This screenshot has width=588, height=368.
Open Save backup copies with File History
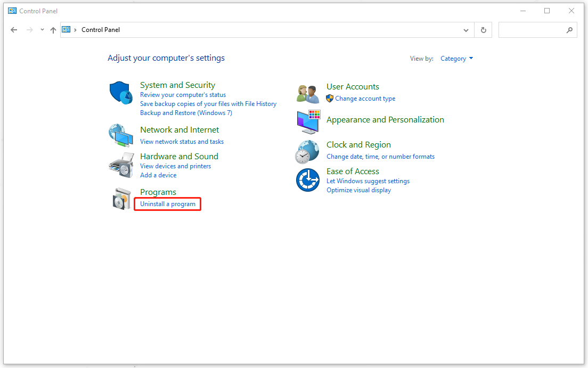208,104
